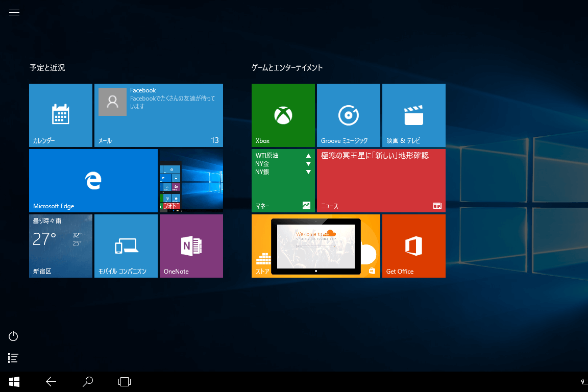Click the WTI原油 row in Money tile
Viewport: 588px width, 392px height.
point(283,155)
